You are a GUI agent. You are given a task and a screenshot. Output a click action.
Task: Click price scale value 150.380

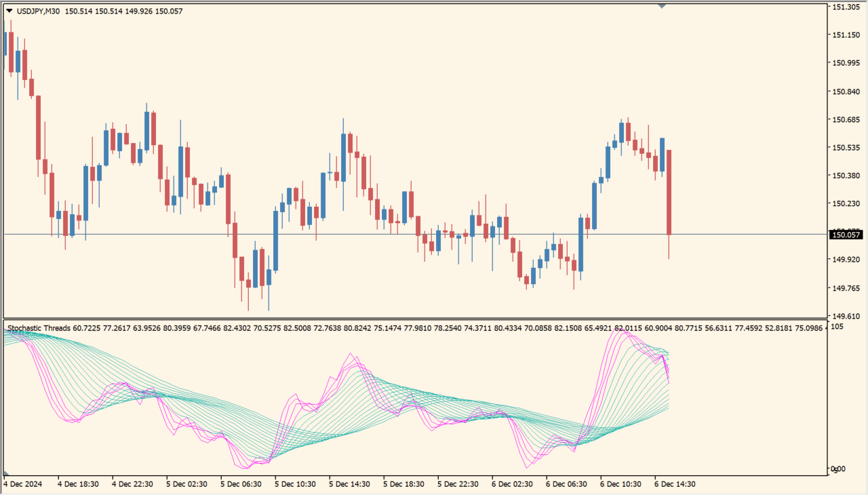coord(845,175)
